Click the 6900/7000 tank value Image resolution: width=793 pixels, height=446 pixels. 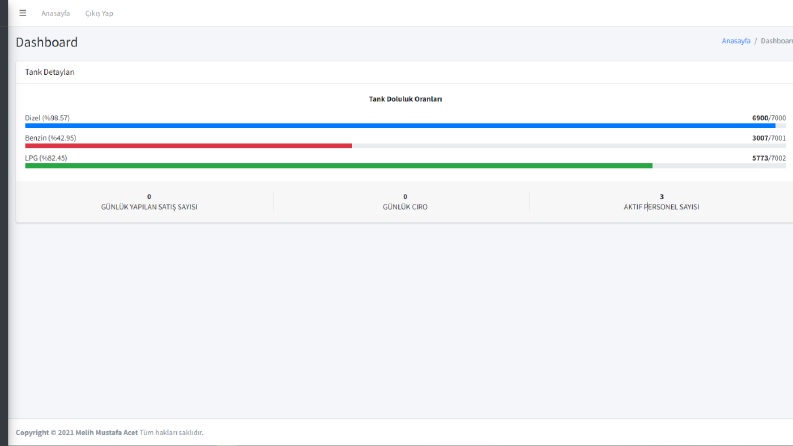tap(769, 118)
